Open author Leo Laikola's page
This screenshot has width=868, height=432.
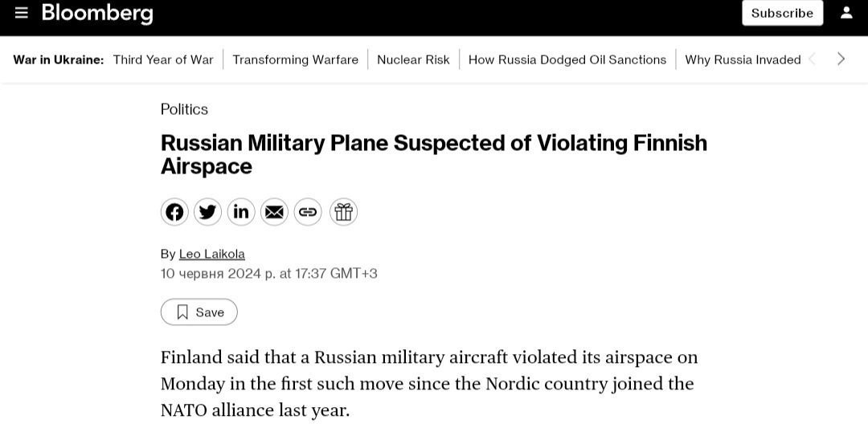(211, 254)
